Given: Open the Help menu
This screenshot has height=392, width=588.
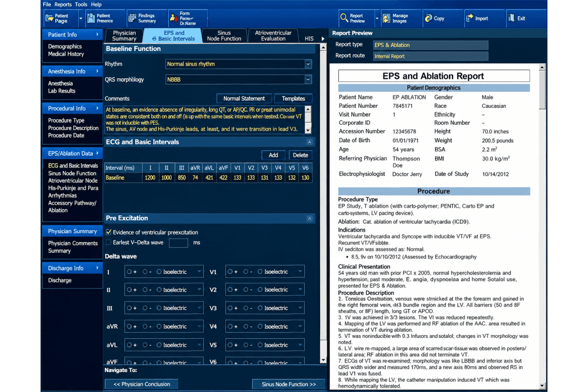Looking at the screenshot, I should pyautogui.click(x=96, y=4).
